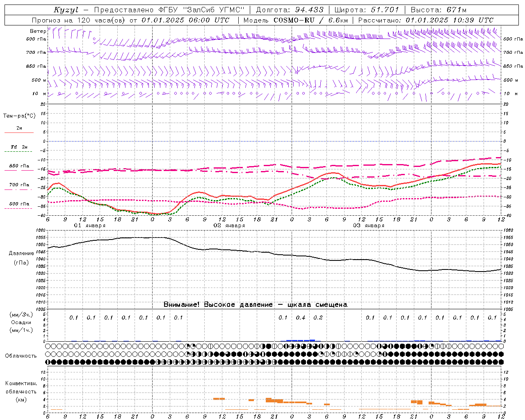Click the "Ветер" wind panel label

click(38, 31)
